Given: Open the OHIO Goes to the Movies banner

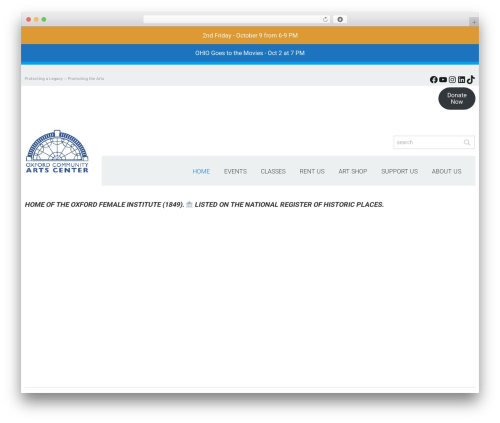Looking at the screenshot, I should pos(250,53).
